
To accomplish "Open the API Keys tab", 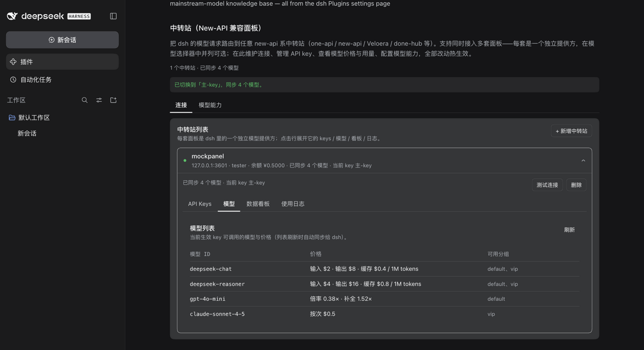I will coord(199,204).
